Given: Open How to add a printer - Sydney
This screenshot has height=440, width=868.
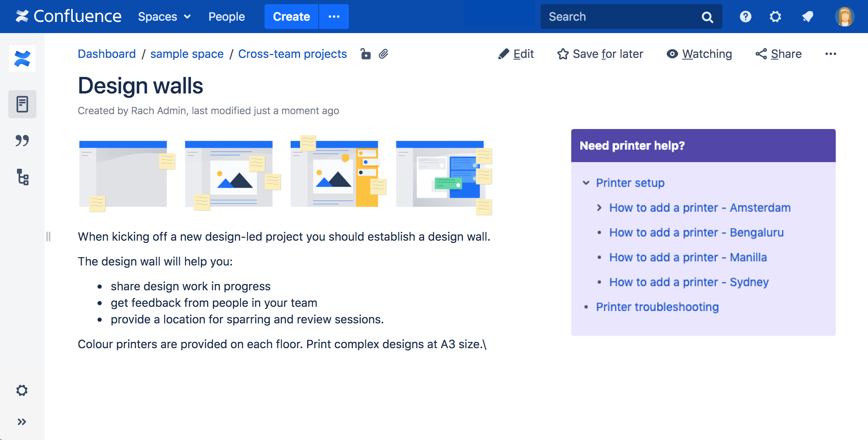Looking at the screenshot, I should pyautogui.click(x=689, y=282).
